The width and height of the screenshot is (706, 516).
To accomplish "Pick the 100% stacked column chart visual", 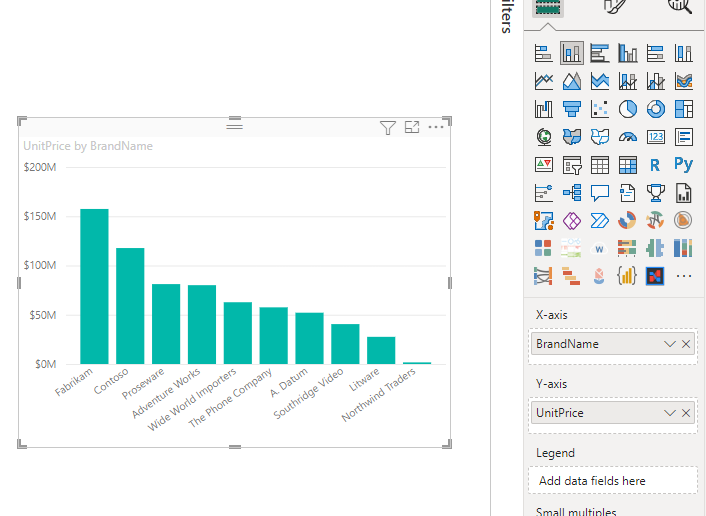I will 683,53.
